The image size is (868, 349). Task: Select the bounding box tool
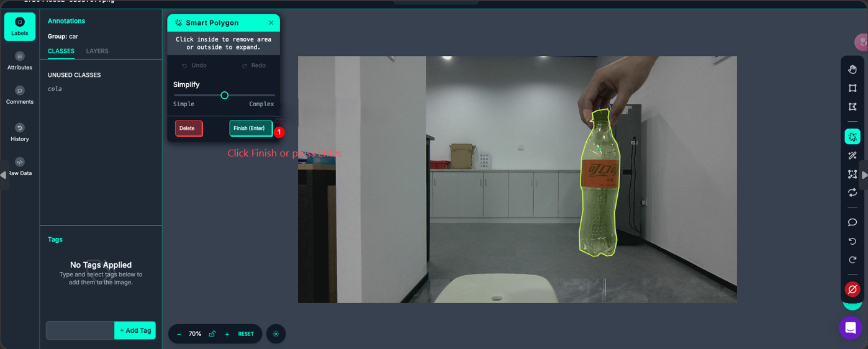[852, 88]
